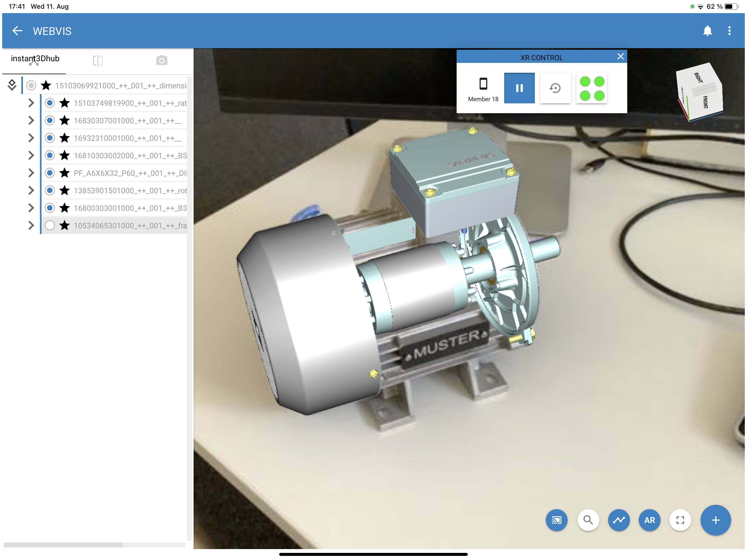Expand the 15103749819900 tree node
The height and width of the screenshot is (560, 747).
point(31,103)
